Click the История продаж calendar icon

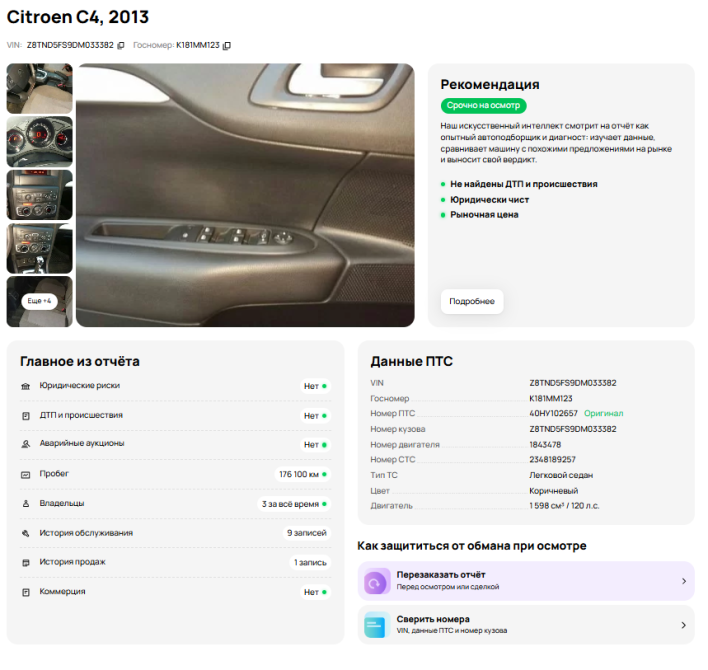point(26,563)
